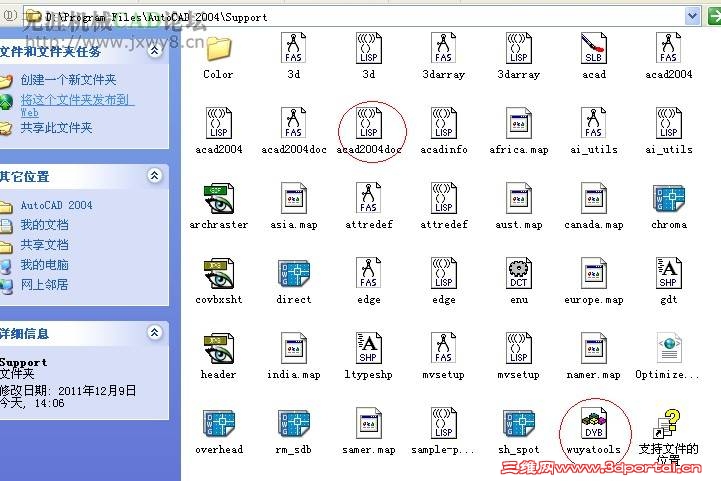The image size is (721, 481).
Task: Select the canada.map file icon
Action: (594, 198)
